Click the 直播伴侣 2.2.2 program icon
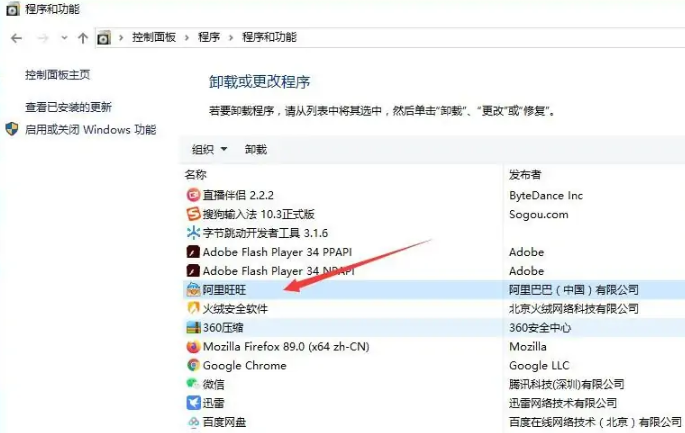 [193, 196]
